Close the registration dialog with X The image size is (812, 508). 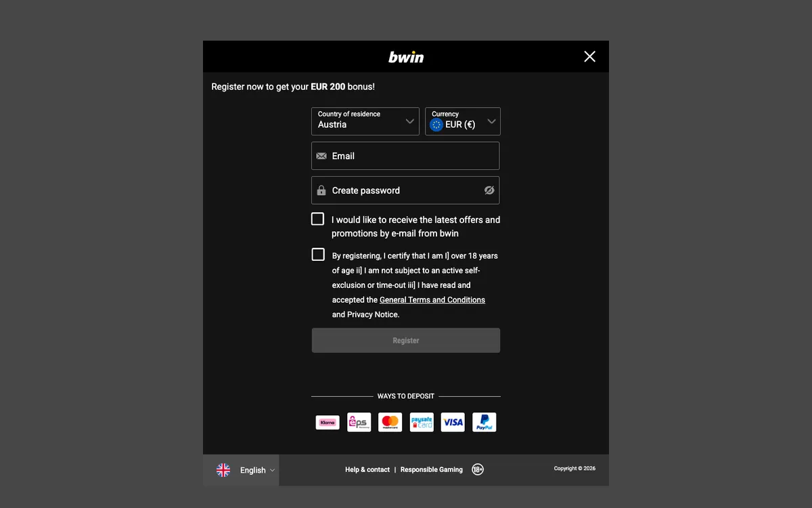click(589, 56)
